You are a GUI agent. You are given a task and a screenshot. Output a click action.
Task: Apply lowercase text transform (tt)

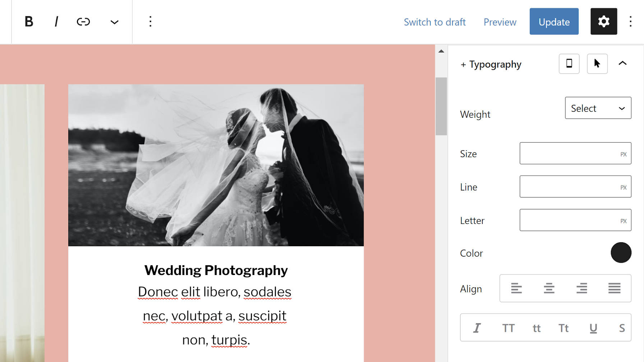(536, 327)
